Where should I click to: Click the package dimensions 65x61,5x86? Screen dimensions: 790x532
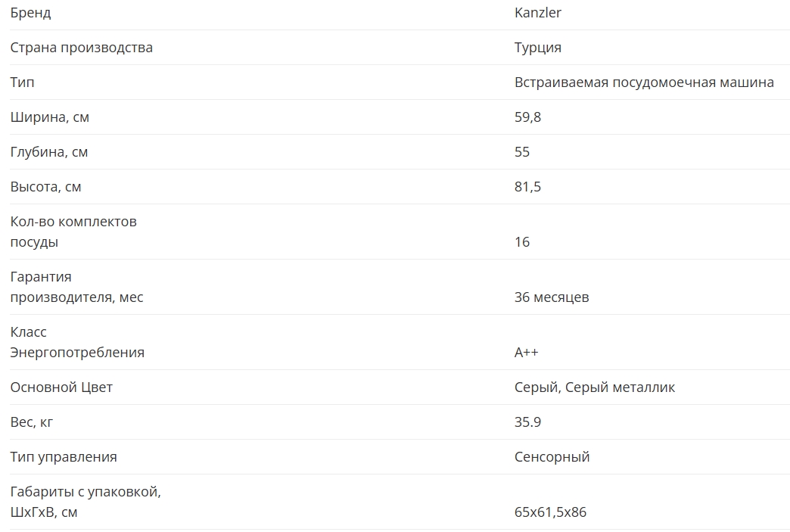pos(550,512)
